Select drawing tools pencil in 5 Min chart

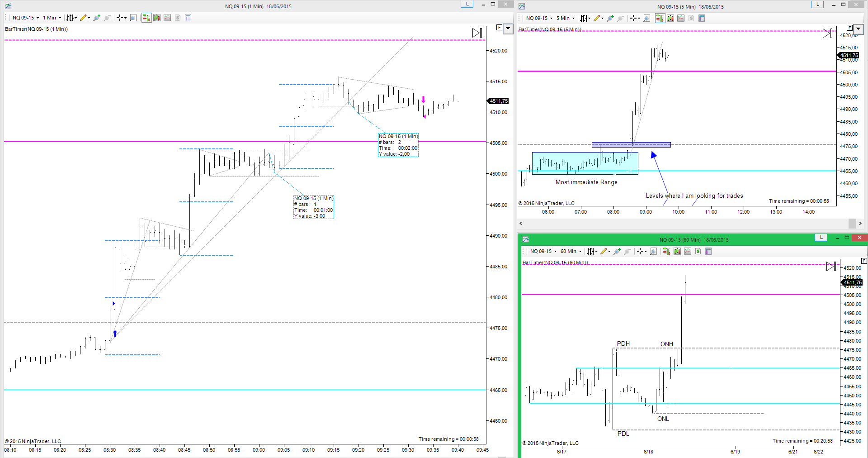598,18
